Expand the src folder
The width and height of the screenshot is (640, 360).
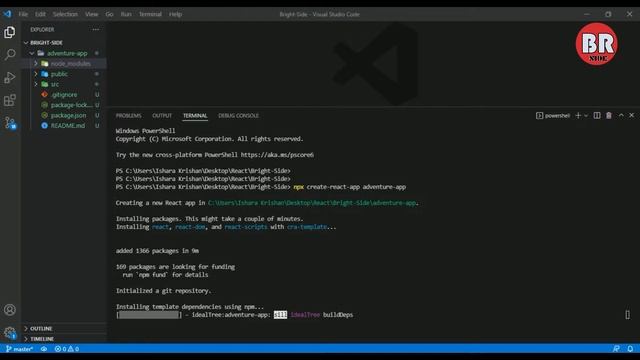tap(36, 84)
